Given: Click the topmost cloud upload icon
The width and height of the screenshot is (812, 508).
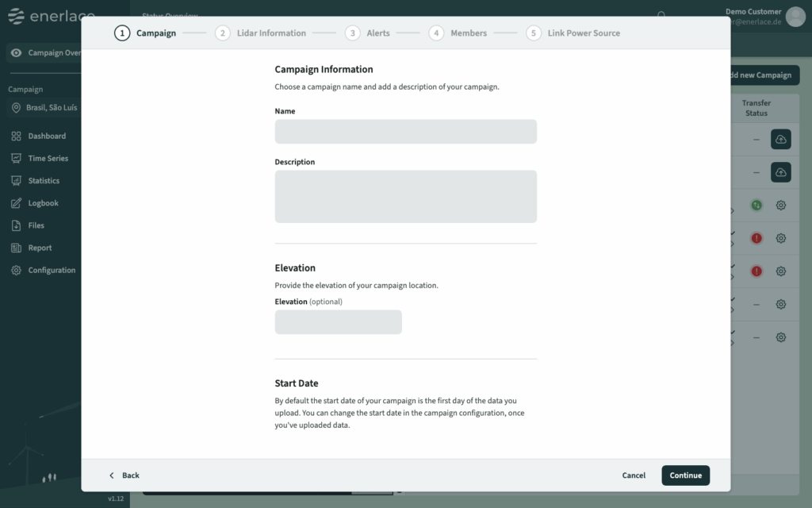Looking at the screenshot, I should (780, 140).
